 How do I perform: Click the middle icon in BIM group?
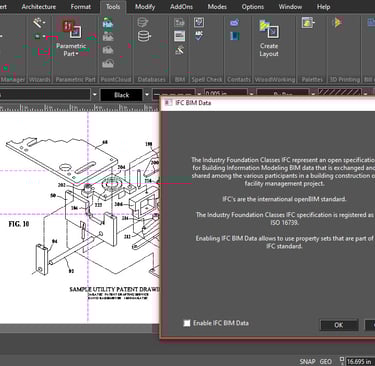[x=179, y=36]
